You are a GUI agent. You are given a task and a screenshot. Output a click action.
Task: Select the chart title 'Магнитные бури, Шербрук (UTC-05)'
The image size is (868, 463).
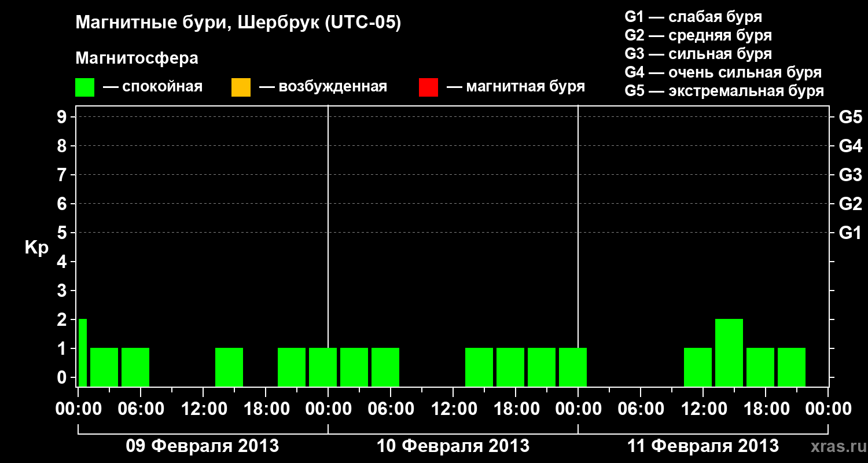click(238, 24)
